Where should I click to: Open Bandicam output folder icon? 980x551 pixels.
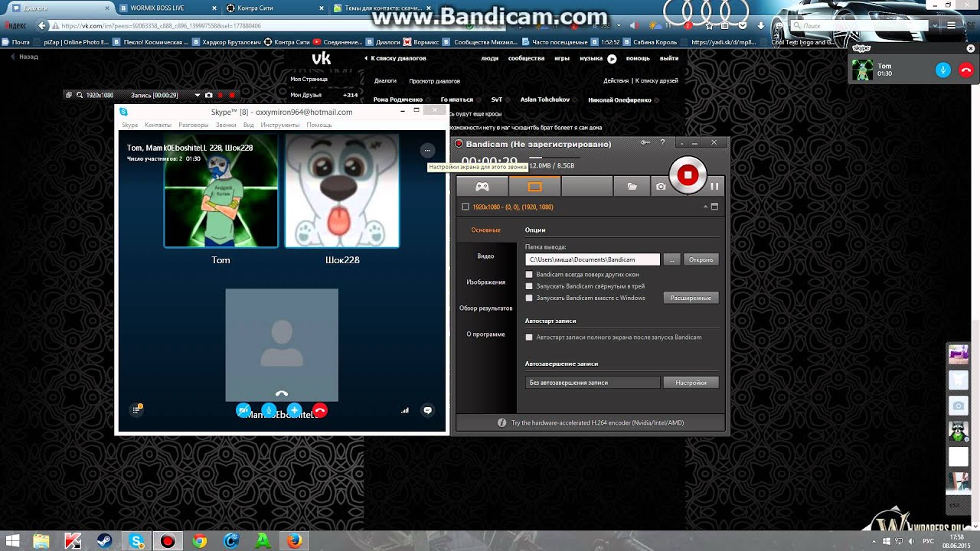632,186
